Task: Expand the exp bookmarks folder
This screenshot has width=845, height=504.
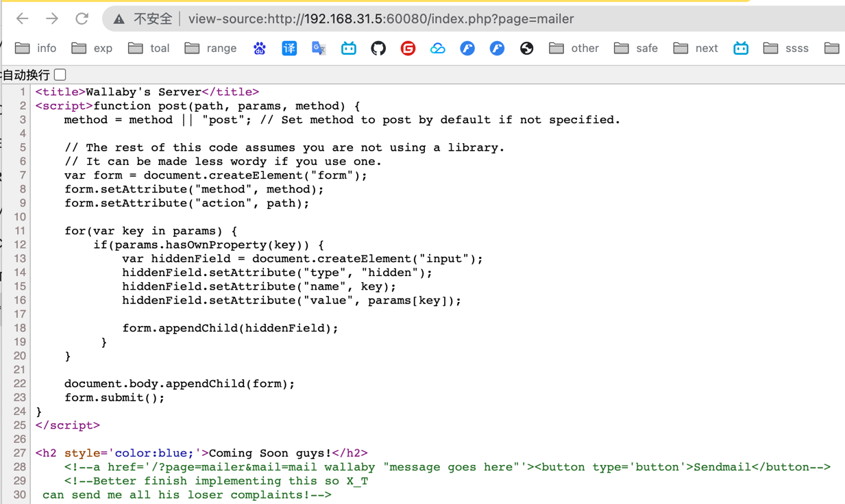Action: (93, 48)
